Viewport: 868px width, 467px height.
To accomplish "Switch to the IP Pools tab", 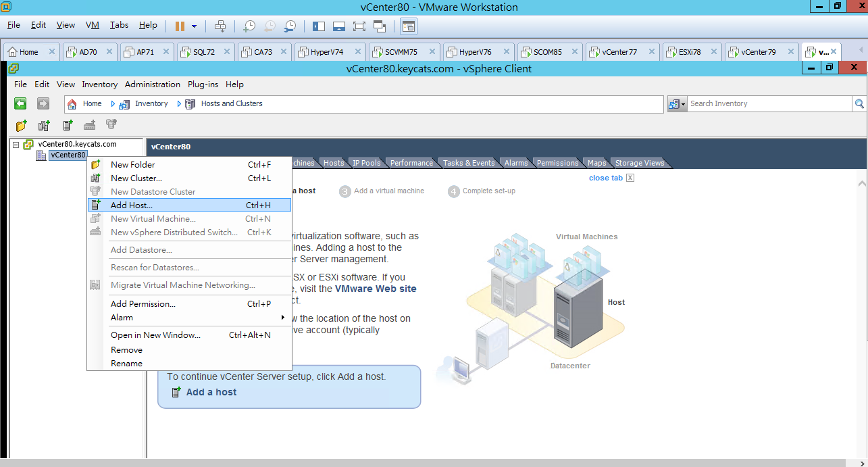I will tap(366, 163).
